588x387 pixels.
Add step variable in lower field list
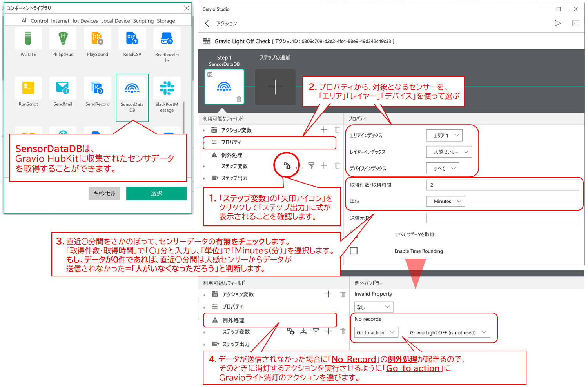328,331
